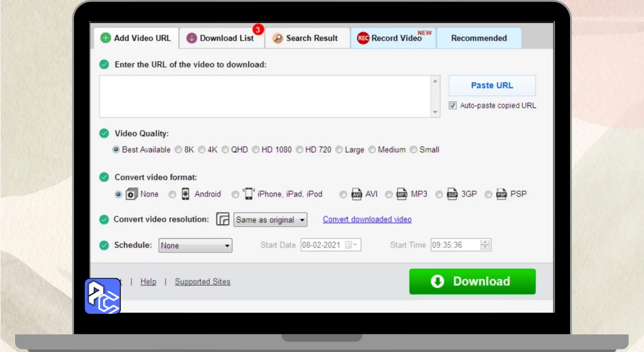This screenshot has height=352, width=644.
Task: Select HD 1080 video quality
Action: (256, 149)
